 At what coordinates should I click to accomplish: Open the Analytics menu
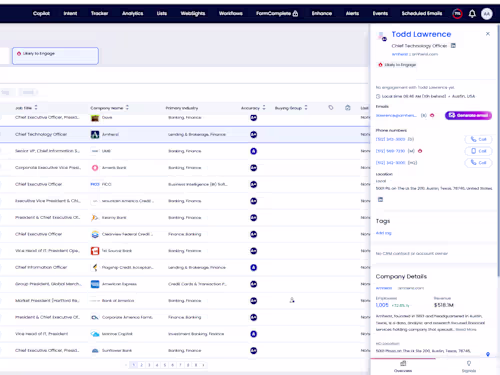pos(132,13)
